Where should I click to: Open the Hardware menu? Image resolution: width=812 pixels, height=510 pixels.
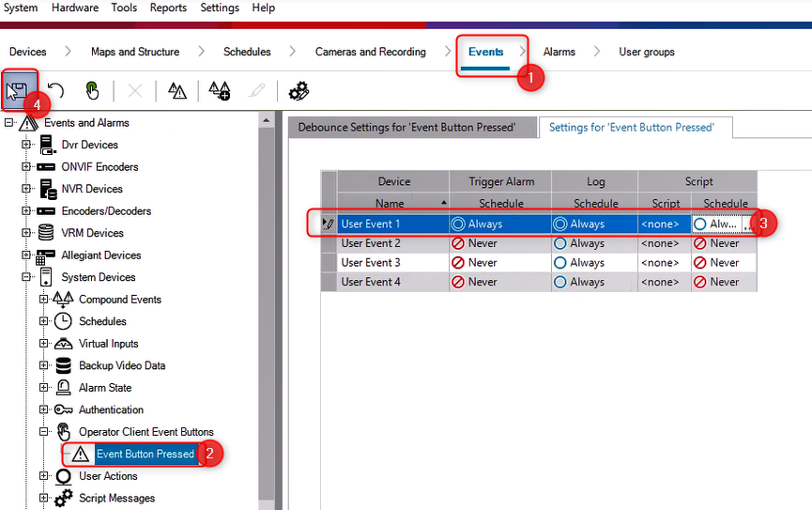point(74,8)
